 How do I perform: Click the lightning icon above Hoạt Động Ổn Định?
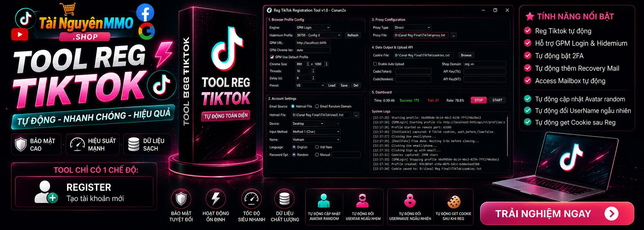[216, 199]
